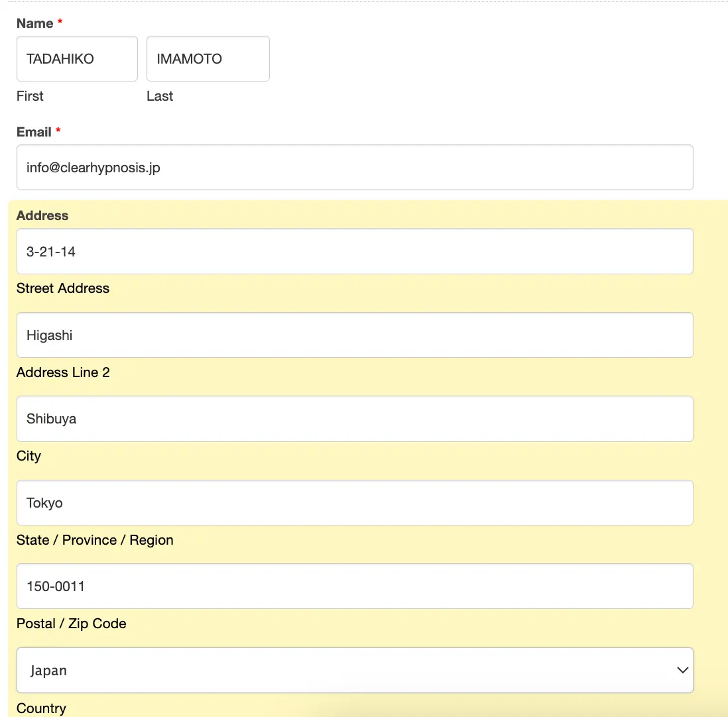Click the Last name field containing IMAMOTO
This screenshot has width=728, height=717.
pos(208,59)
